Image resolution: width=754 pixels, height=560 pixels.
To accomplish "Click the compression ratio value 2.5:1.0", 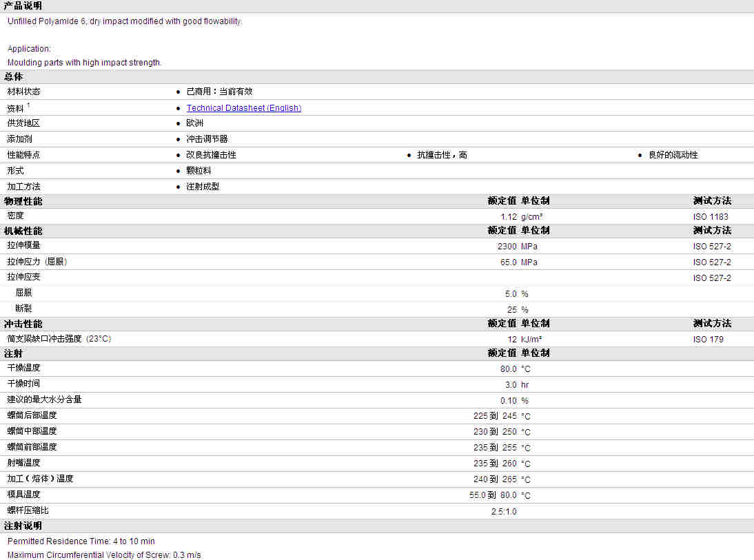I will click(504, 512).
